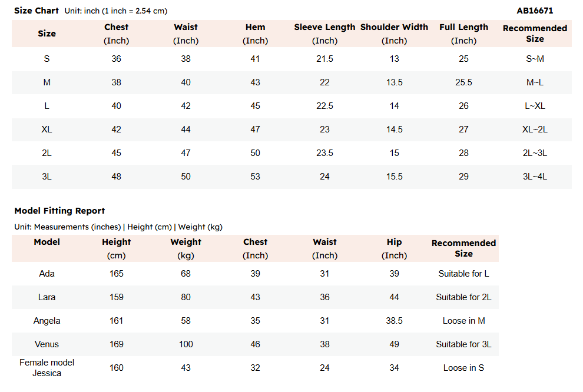Click the Shoulder Width column header
The height and width of the screenshot is (392, 583).
click(394, 34)
